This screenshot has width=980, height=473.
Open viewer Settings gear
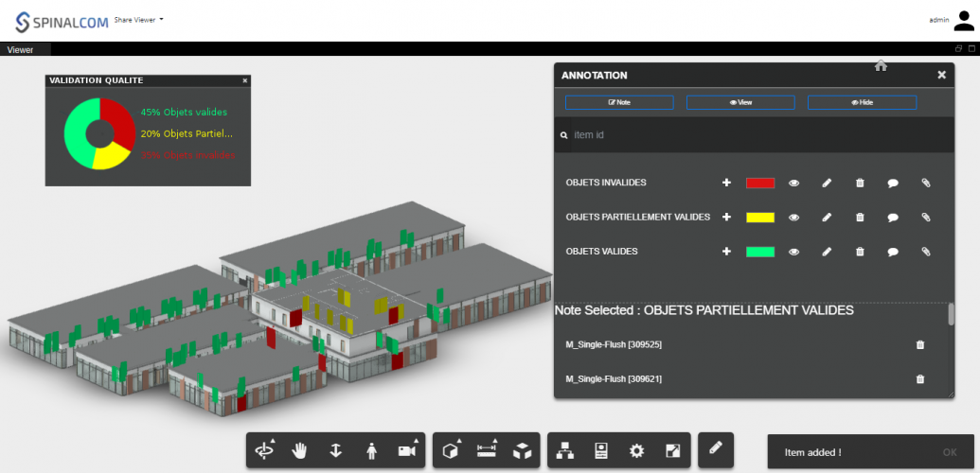(636, 450)
